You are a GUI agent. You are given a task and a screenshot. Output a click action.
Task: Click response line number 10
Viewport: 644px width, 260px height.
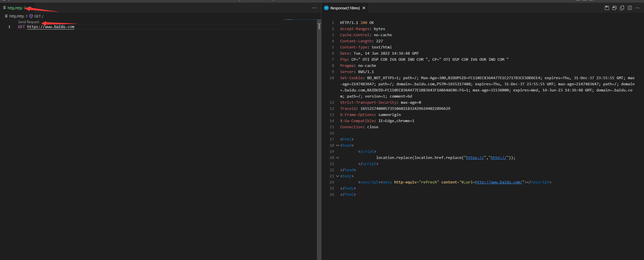point(332,78)
